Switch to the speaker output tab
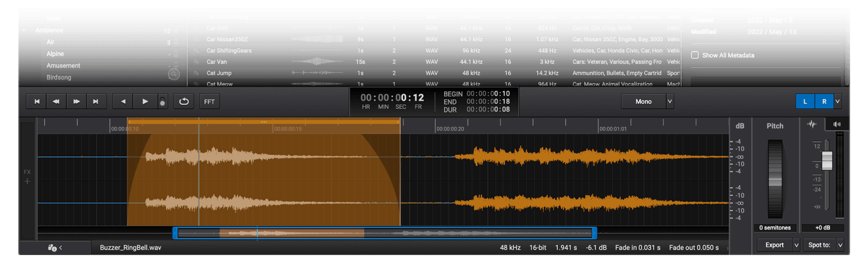Viewport: 868px width, 261px height. [837, 124]
